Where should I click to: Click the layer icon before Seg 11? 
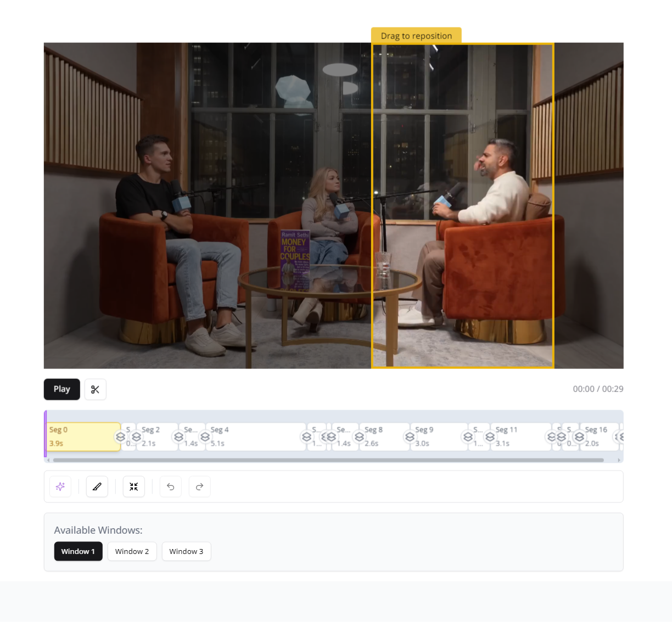point(490,437)
